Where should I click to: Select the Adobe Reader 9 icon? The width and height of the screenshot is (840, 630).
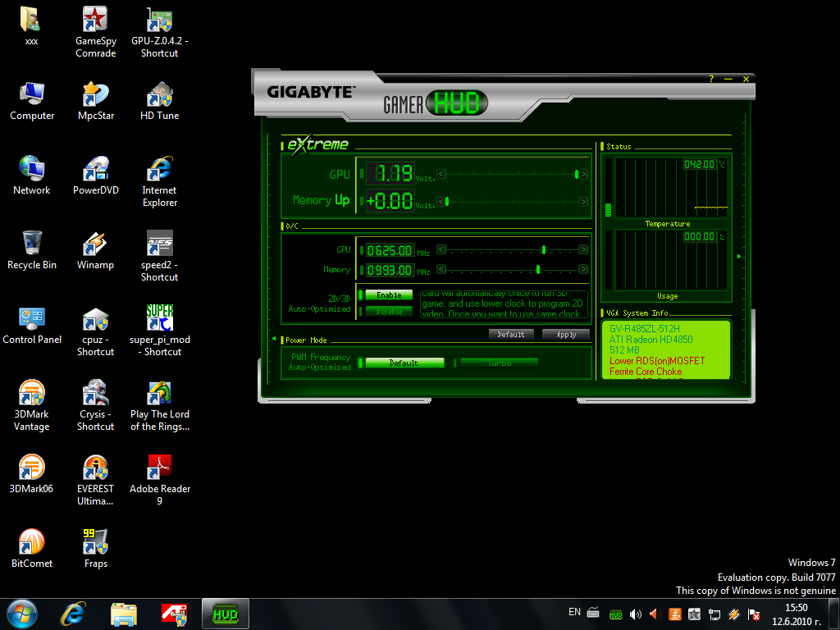click(160, 479)
